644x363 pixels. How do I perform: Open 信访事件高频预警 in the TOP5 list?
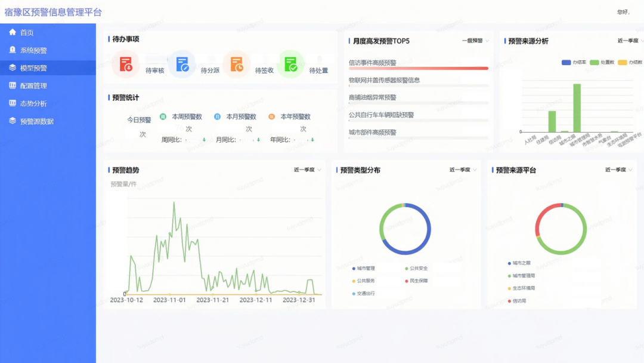(x=373, y=62)
